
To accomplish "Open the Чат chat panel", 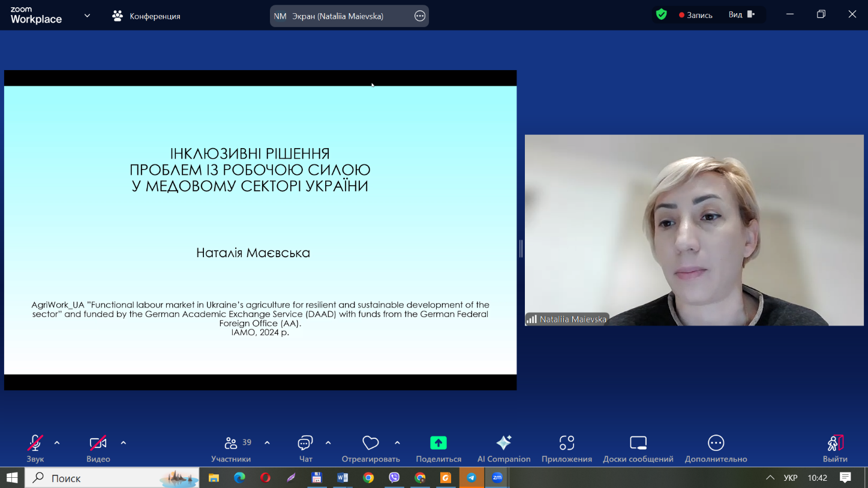I will pyautogui.click(x=305, y=448).
